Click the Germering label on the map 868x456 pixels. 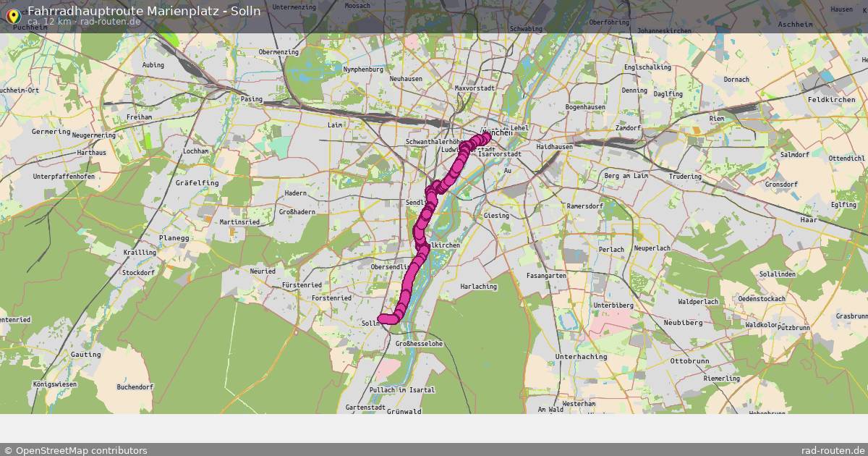tap(51, 132)
